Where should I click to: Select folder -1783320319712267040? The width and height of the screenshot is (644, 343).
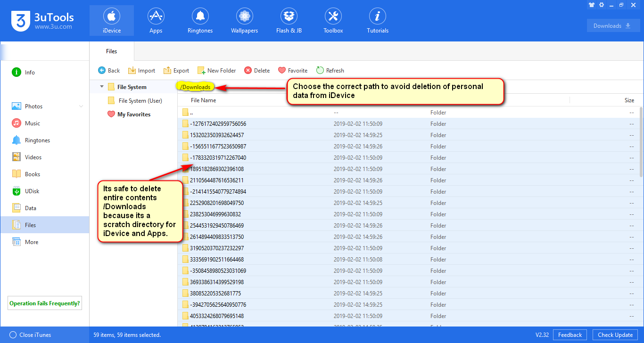pyautogui.click(x=408, y=158)
